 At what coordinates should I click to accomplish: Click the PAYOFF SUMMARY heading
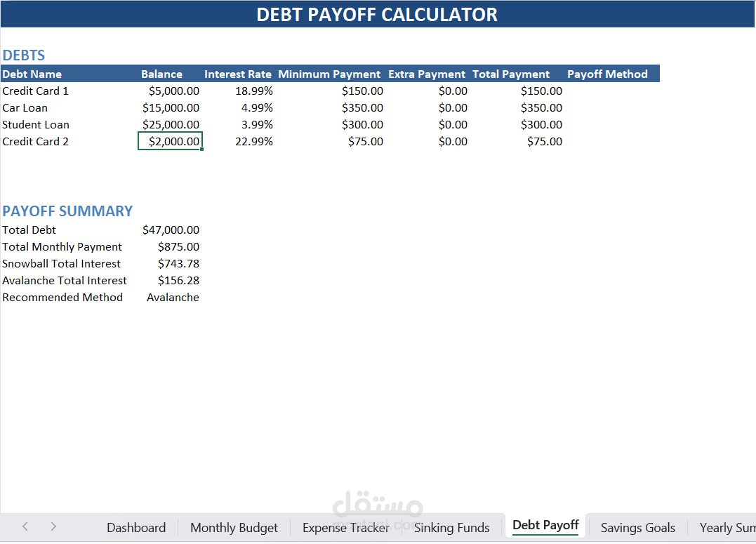tap(67, 211)
